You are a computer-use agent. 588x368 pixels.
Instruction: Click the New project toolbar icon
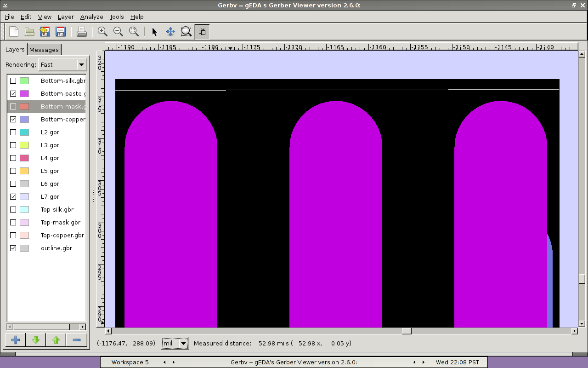pos(14,32)
